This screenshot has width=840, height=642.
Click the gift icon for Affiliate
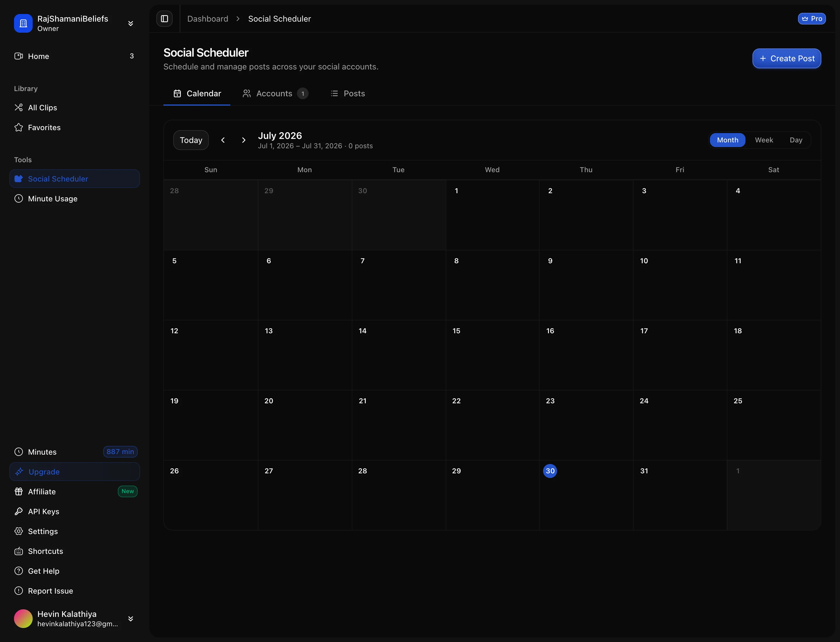click(19, 491)
